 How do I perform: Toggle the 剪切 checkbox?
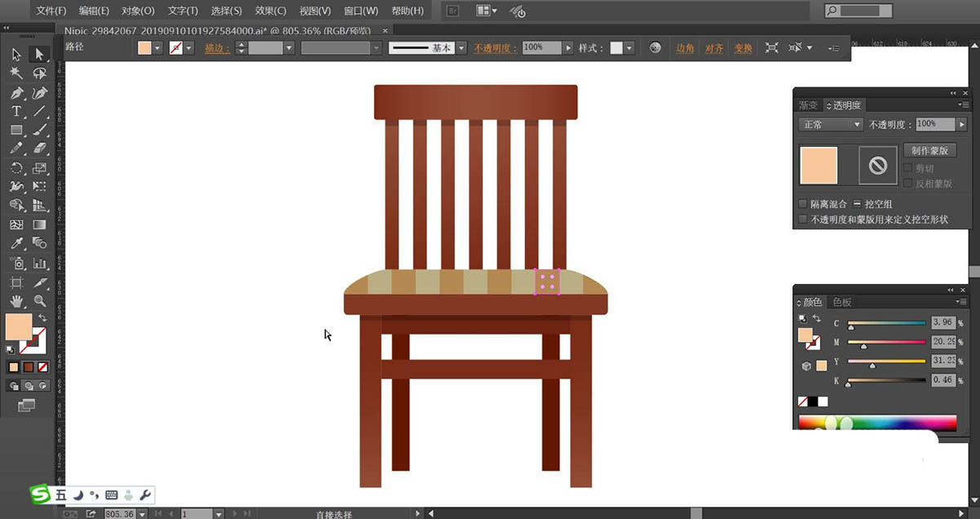point(907,168)
